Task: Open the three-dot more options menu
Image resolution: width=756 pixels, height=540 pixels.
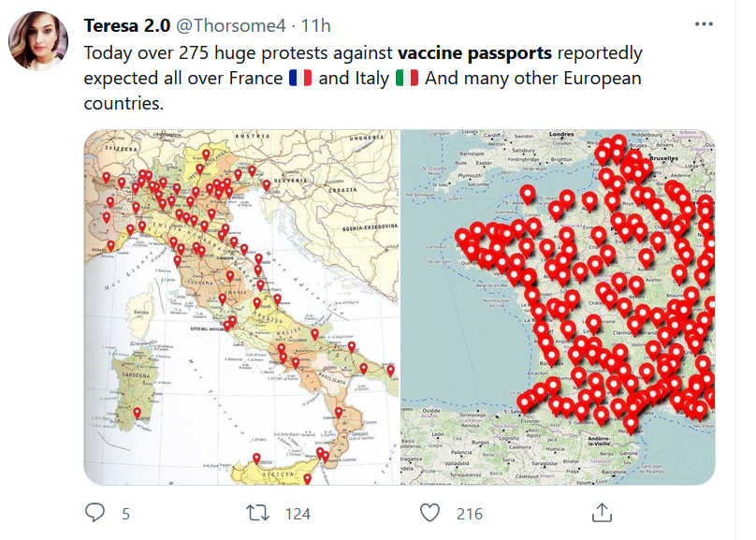Action: [x=703, y=24]
